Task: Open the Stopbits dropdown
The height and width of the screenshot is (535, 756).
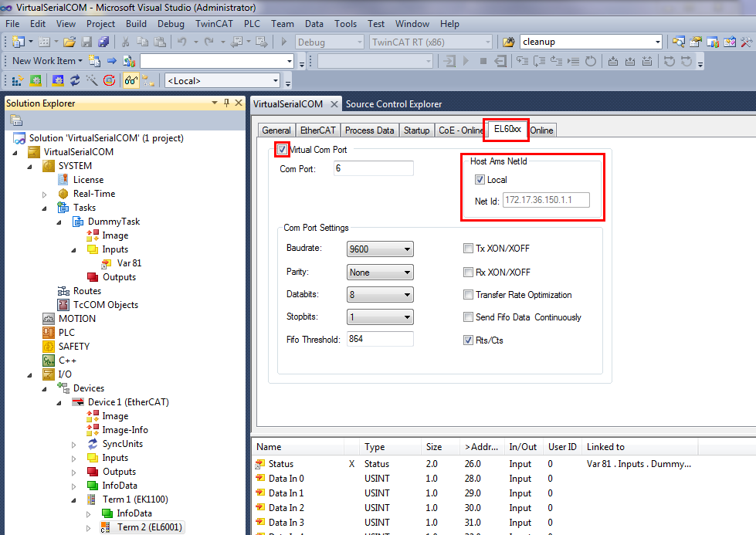Action: [x=380, y=317]
